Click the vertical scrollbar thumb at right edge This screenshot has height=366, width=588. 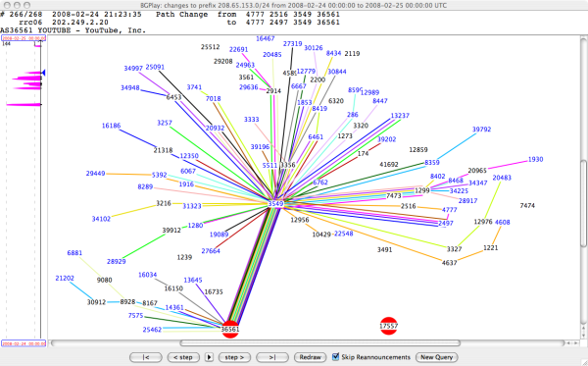click(x=583, y=203)
